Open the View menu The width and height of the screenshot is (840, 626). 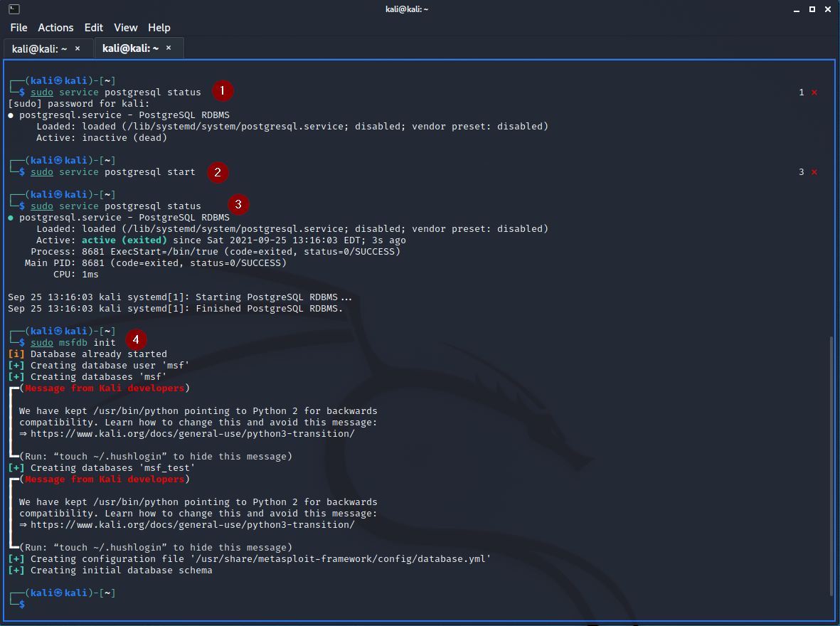click(126, 28)
